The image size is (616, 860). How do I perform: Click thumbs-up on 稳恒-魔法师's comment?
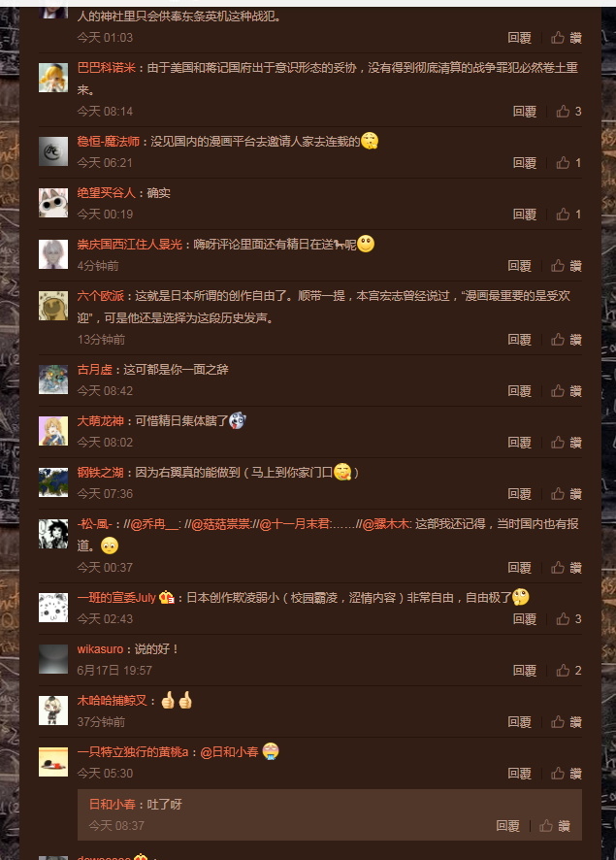[568, 163]
